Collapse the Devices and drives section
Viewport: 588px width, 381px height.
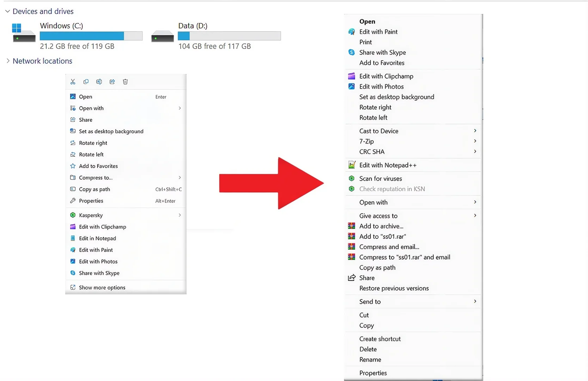tap(7, 11)
